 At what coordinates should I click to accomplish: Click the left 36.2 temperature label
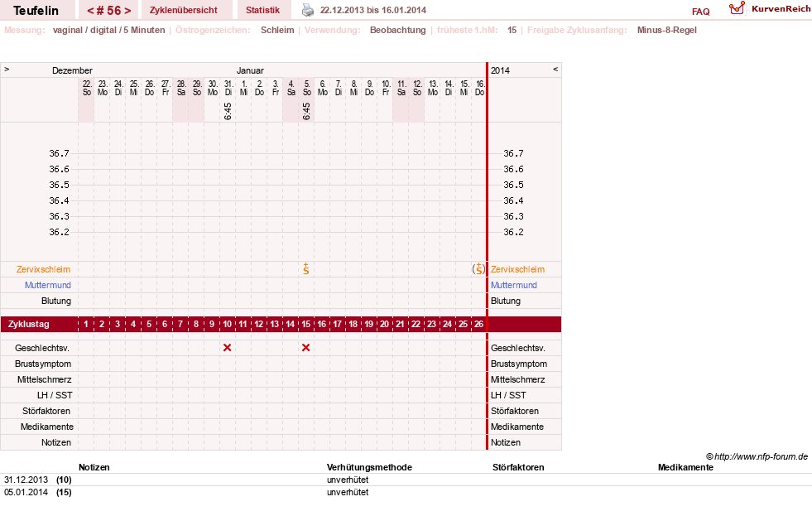[x=59, y=232]
